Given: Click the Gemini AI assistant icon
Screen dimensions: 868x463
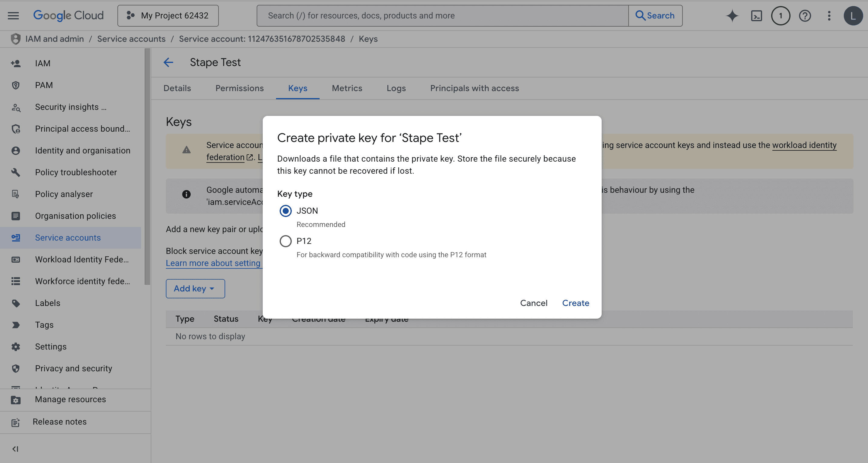Looking at the screenshot, I should [732, 15].
